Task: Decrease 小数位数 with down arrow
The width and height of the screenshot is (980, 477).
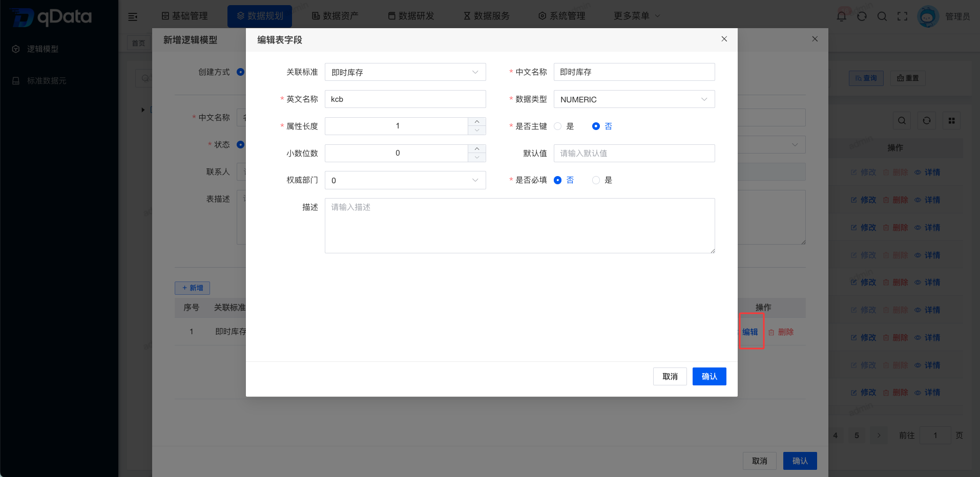Action: [x=477, y=158]
